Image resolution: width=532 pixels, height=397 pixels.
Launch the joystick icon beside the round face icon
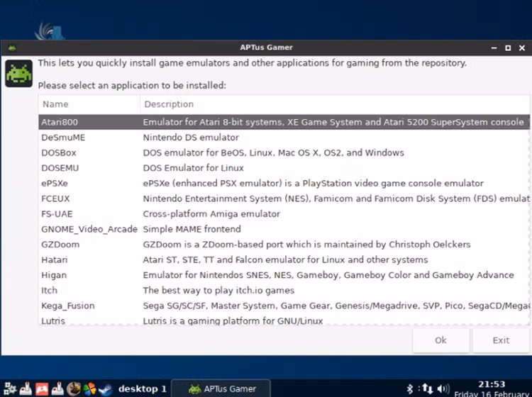(57, 389)
